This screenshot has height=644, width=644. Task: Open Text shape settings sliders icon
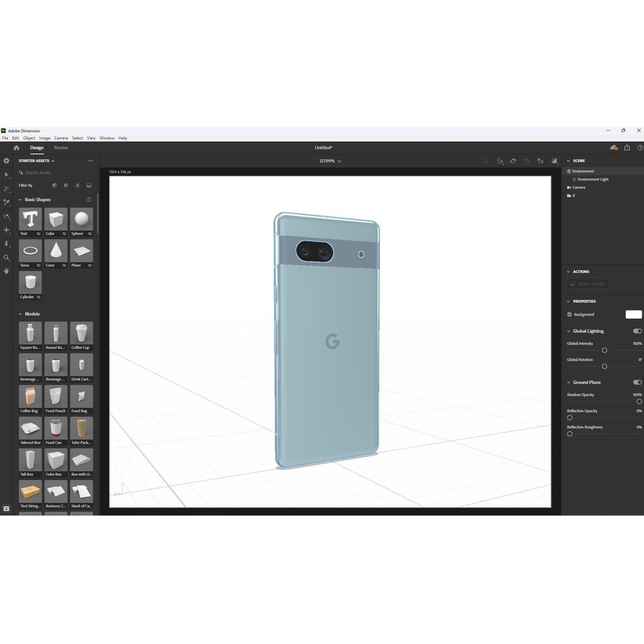[38, 234]
